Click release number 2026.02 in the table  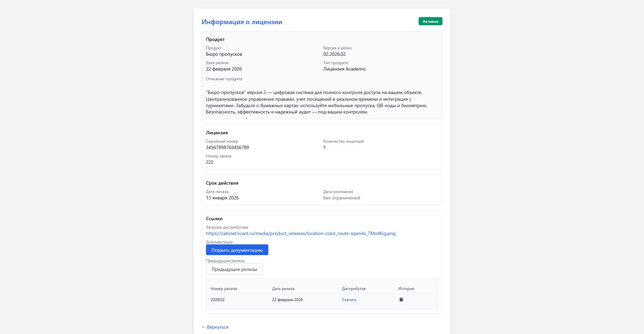217,300
